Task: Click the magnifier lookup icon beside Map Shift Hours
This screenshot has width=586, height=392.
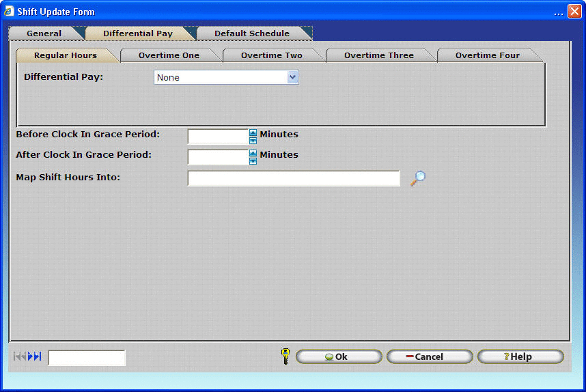Action: 418,178
